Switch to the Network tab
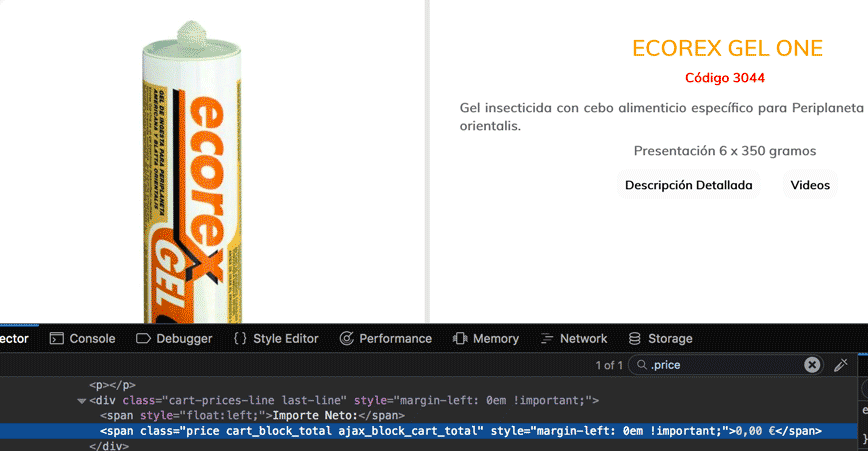Screen dimensions: 868x451 (x=574, y=339)
